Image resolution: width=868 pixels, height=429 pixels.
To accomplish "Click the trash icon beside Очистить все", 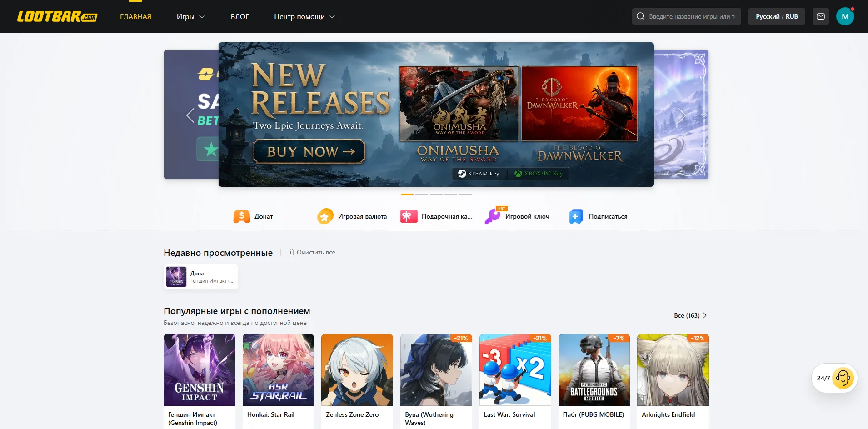I will click(x=291, y=252).
